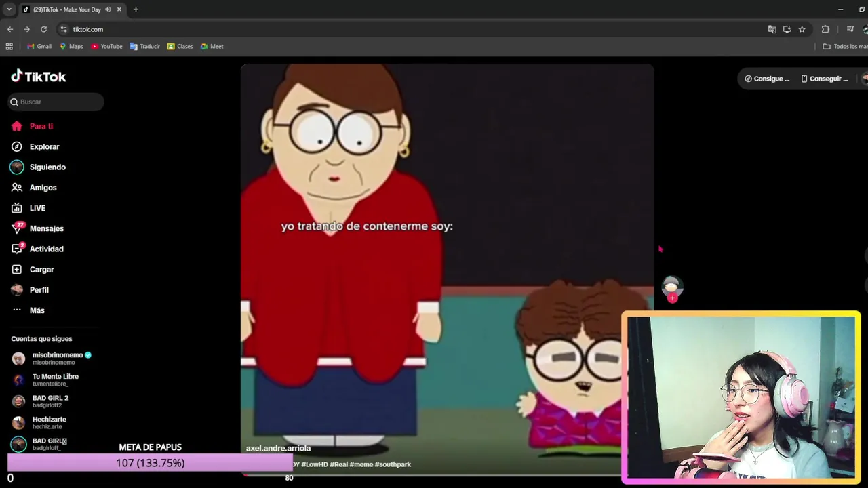Focus the Buscar search field
This screenshot has width=868, height=488.
tap(56, 102)
